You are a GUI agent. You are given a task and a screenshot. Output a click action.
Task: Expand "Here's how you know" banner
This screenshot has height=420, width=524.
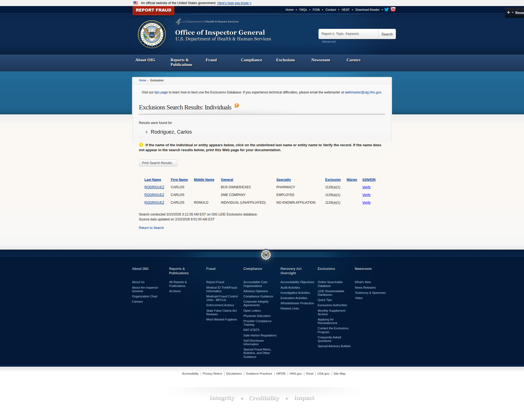[234, 3]
